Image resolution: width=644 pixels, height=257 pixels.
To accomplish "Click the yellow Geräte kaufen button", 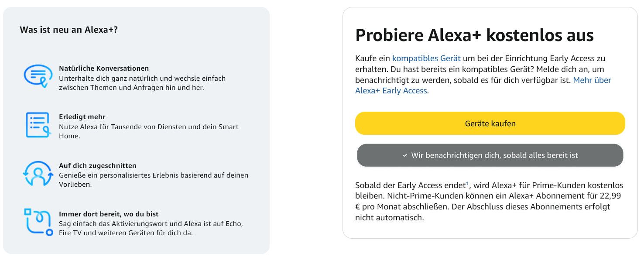I will (x=490, y=123).
